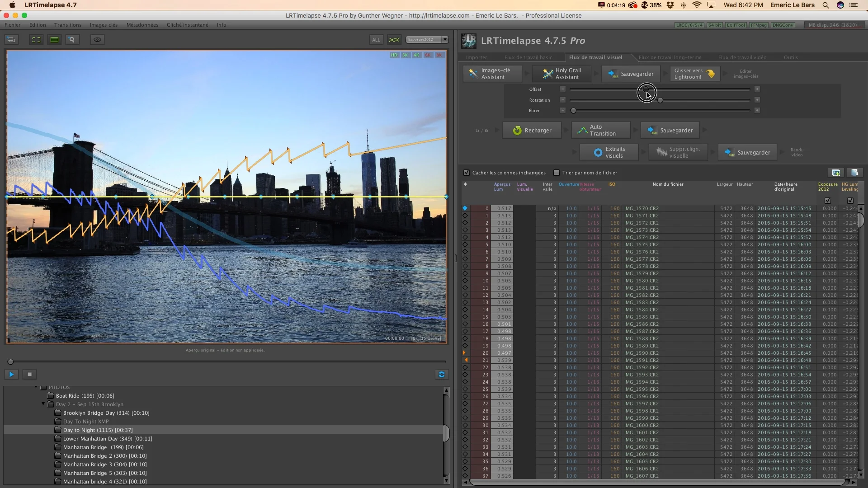Click the Étirer slider handle
The height and width of the screenshot is (488, 868).
click(x=573, y=110)
